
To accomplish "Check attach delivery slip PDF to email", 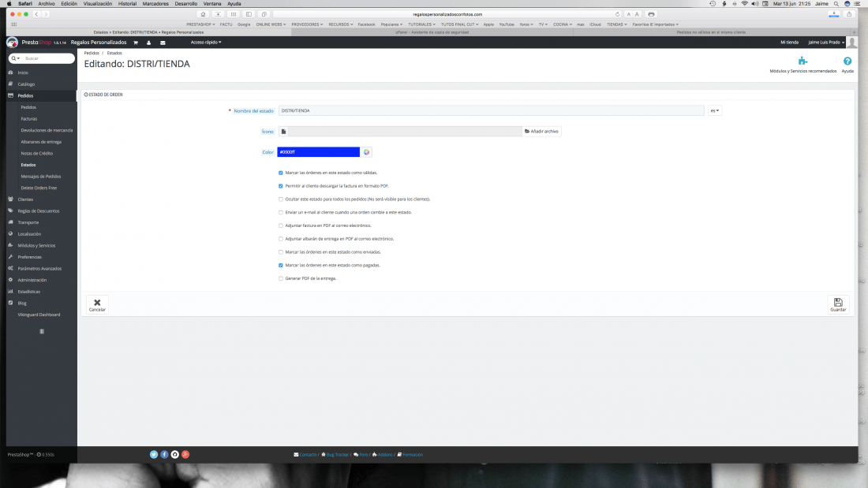I will point(281,239).
